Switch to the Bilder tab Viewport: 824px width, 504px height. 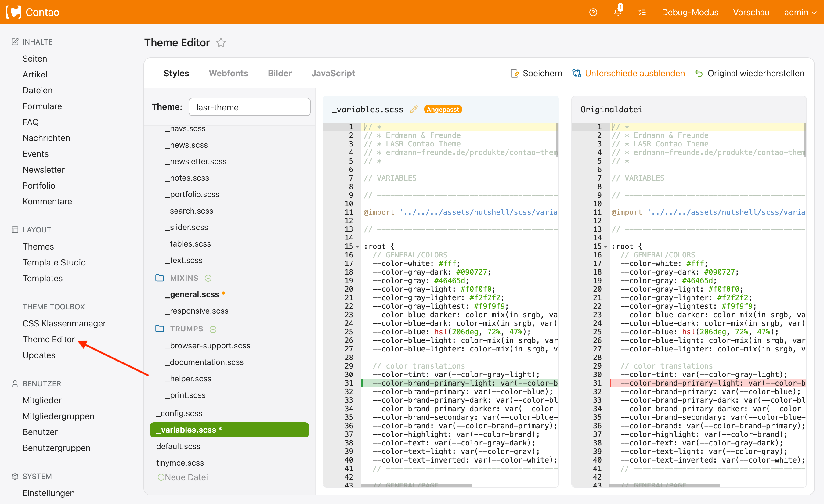coord(280,73)
